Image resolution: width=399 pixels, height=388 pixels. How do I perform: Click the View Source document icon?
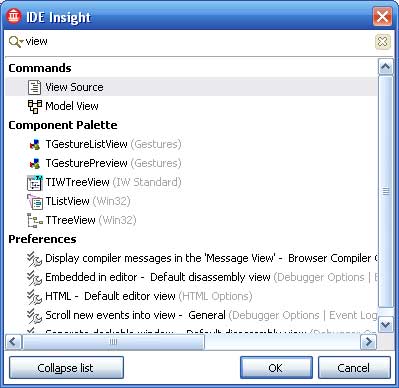[x=34, y=87]
